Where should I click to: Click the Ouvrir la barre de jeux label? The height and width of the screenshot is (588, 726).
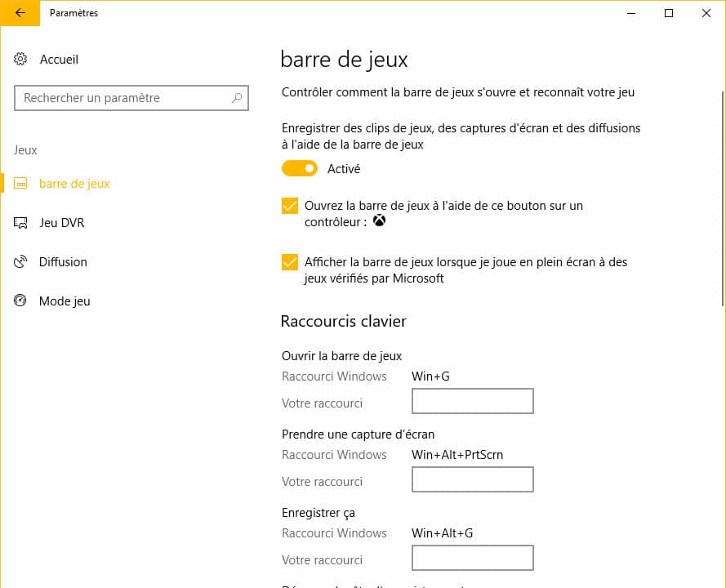click(341, 355)
